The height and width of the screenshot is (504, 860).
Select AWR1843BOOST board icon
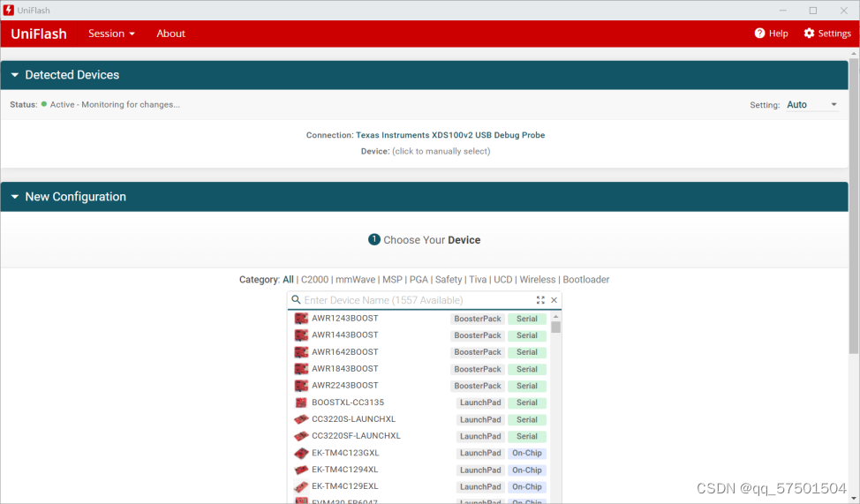coord(301,369)
